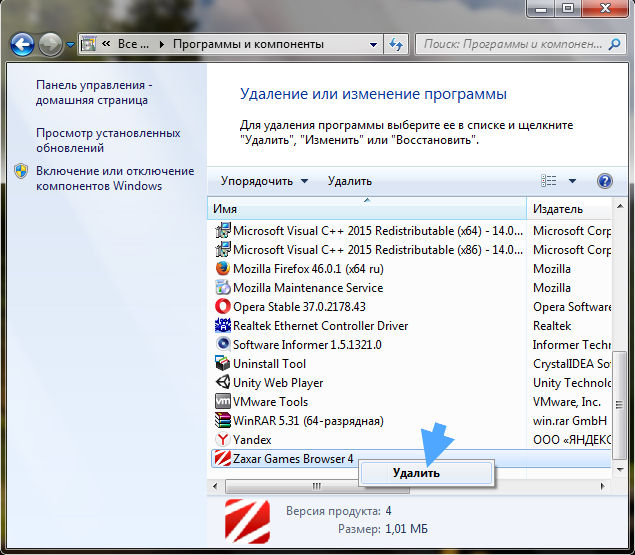Select the Mozilla Firefox 46.0.1 icon
Viewport: 635px width, 555px height.
pyautogui.click(x=223, y=269)
